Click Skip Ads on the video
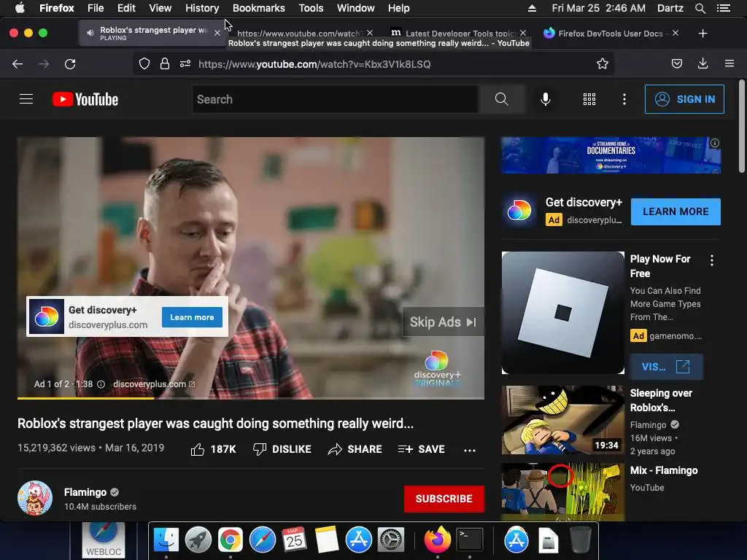 click(x=443, y=322)
